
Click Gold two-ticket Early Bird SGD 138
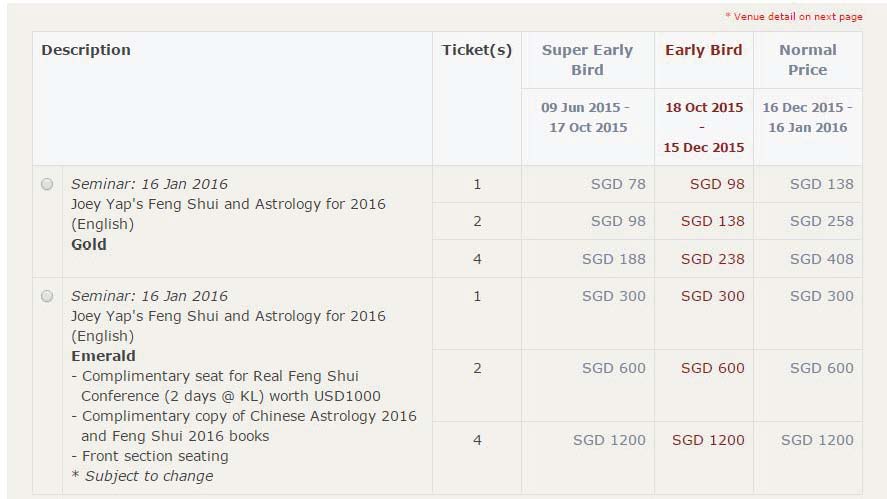pos(712,221)
